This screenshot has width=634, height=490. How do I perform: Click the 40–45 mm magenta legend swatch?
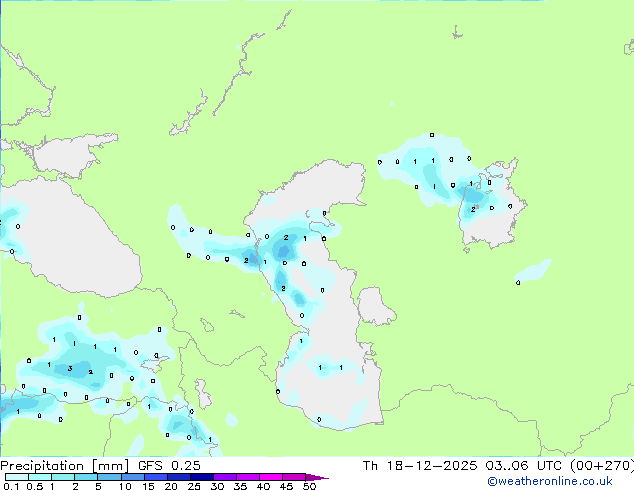point(271,477)
